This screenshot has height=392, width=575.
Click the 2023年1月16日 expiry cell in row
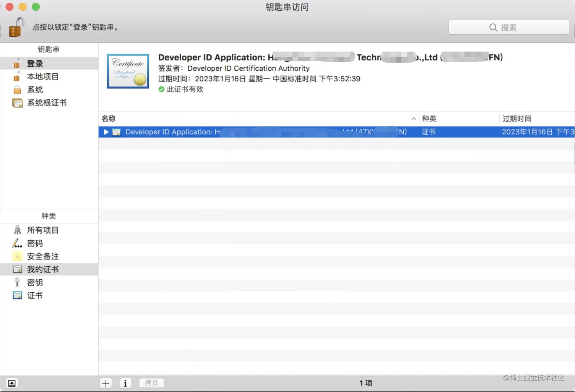click(x=538, y=132)
